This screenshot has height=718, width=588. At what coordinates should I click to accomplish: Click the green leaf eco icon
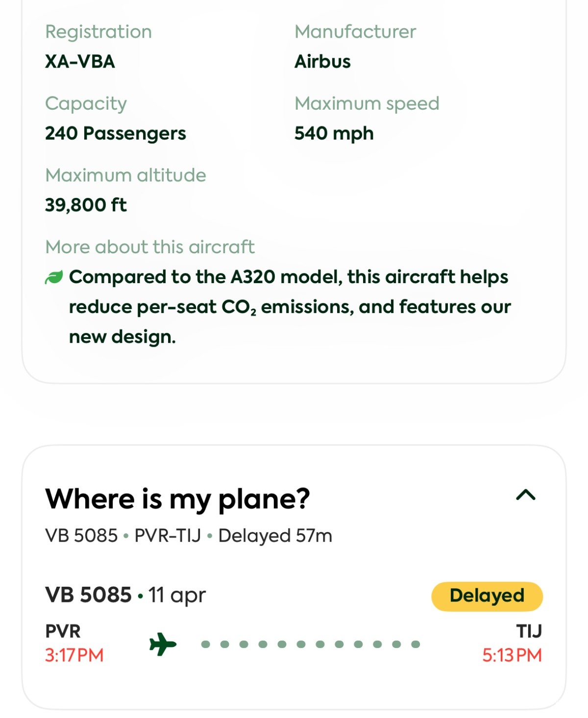(x=54, y=277)
